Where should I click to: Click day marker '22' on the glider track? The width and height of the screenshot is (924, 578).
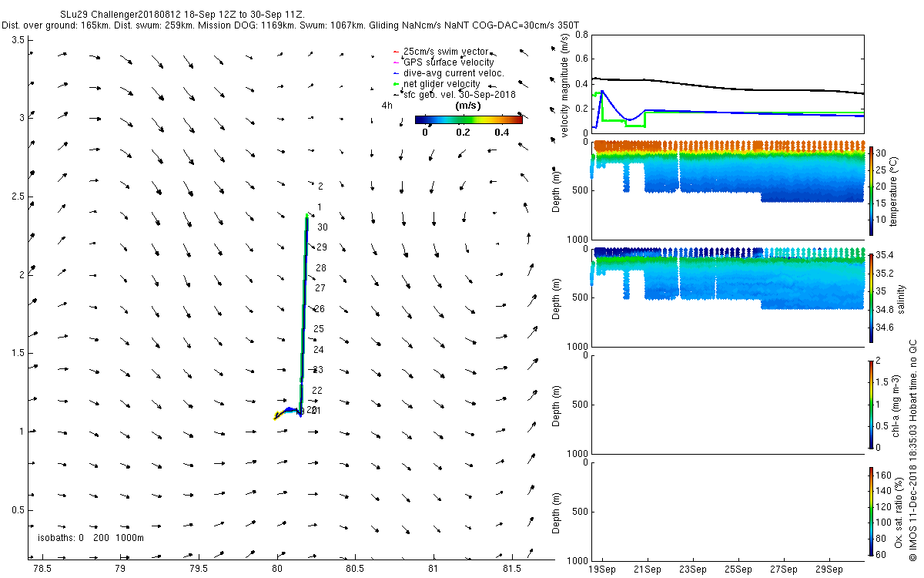click(x=317, y=391)
